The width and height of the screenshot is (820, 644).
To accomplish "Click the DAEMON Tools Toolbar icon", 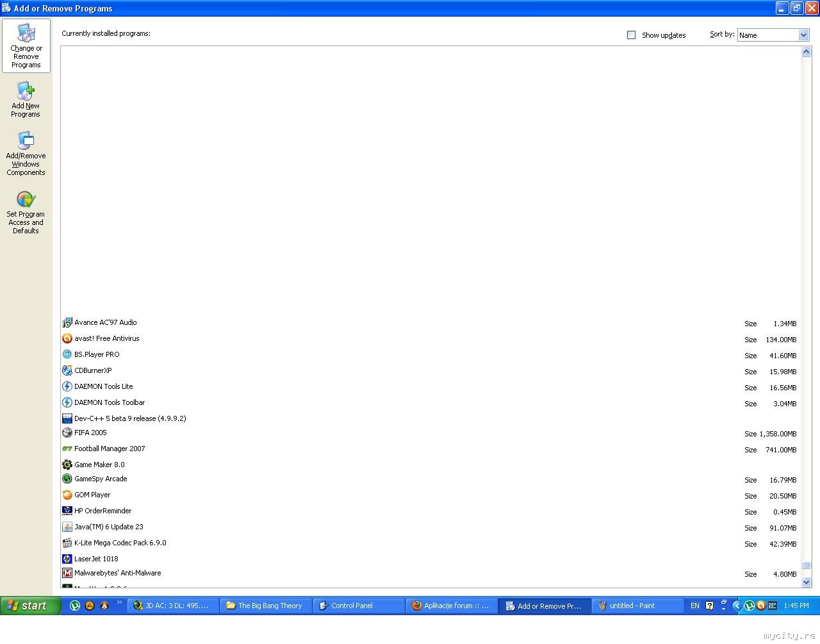I will [67, 402].
